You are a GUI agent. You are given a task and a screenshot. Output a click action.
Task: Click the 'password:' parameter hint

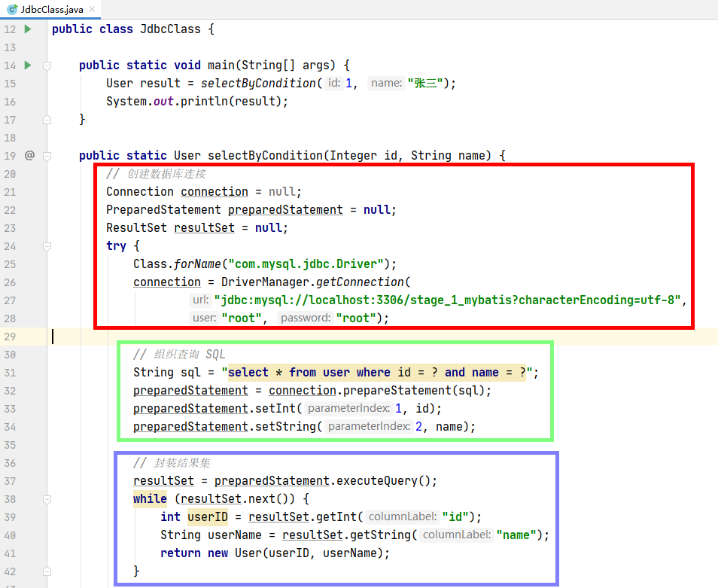click(306, 318)
